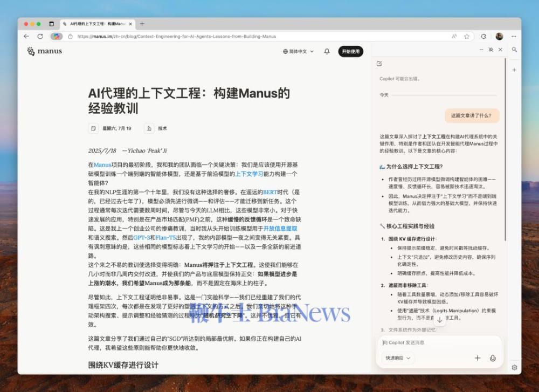This screenshot has height=392, width=539.
Task: Open the sidebar settings gear
Action: pos(514,367)
